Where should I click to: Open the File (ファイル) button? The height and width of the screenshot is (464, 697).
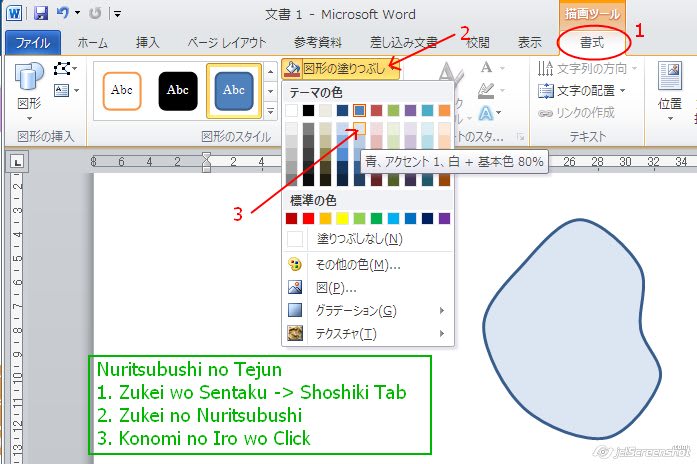(x=33, y=42)
